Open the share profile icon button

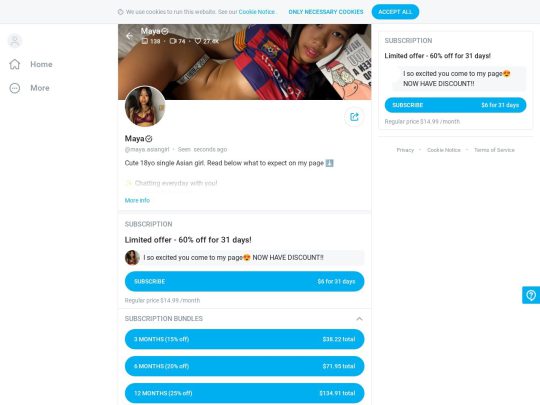[354, 117]
